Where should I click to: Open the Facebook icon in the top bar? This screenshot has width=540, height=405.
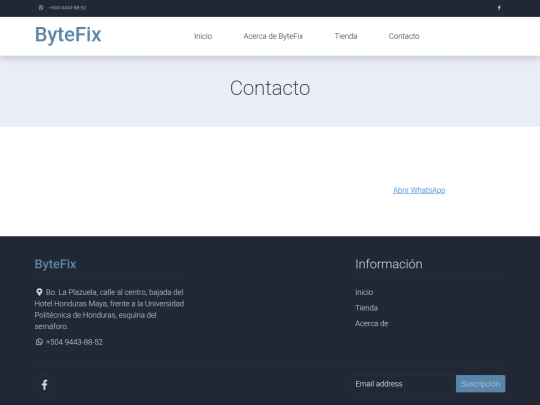coord(499,8)
